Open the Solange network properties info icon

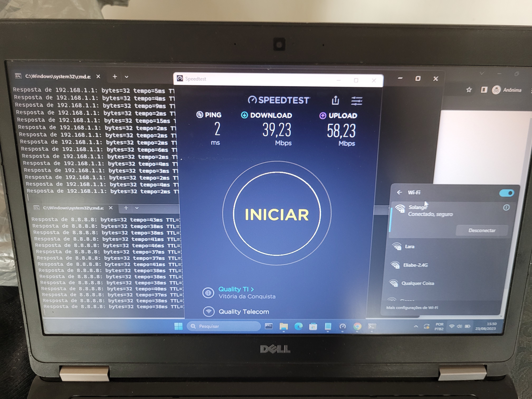tap(506, 208)
